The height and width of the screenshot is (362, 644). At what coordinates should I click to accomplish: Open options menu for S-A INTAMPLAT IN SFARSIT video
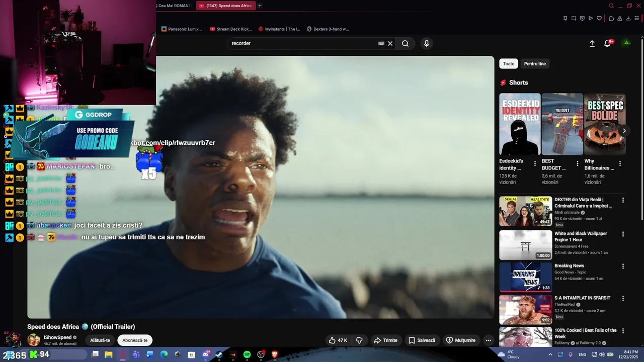[x=623, y=299]
